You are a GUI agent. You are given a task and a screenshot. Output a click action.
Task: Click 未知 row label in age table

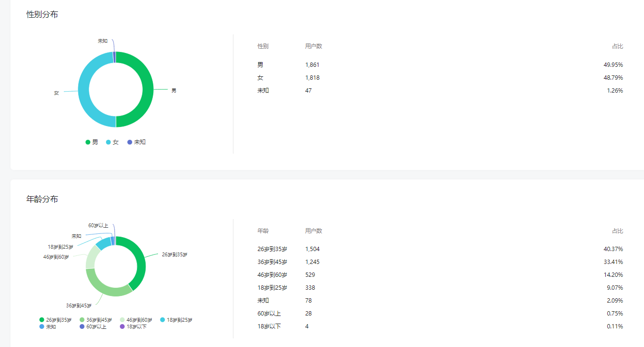pos(263,301)
